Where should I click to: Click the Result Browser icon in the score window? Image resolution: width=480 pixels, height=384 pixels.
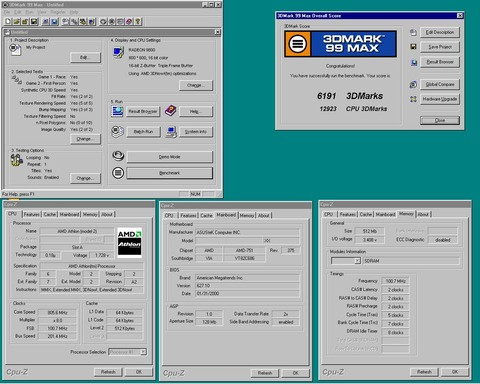(x=414, y=62)
